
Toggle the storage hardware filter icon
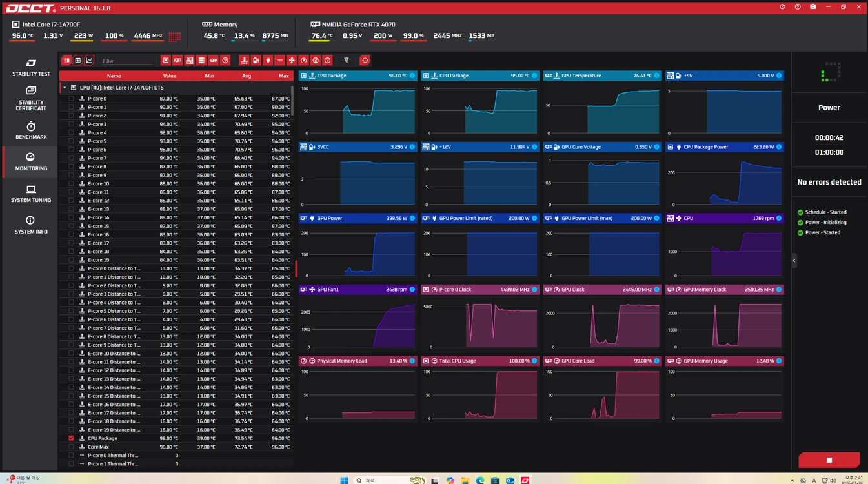(x=201, y=61)
